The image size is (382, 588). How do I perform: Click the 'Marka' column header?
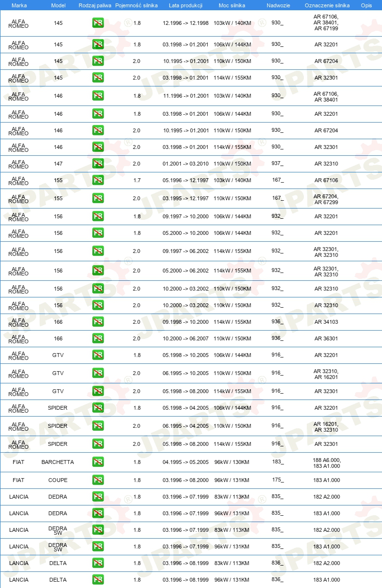[x=19, y=5]
